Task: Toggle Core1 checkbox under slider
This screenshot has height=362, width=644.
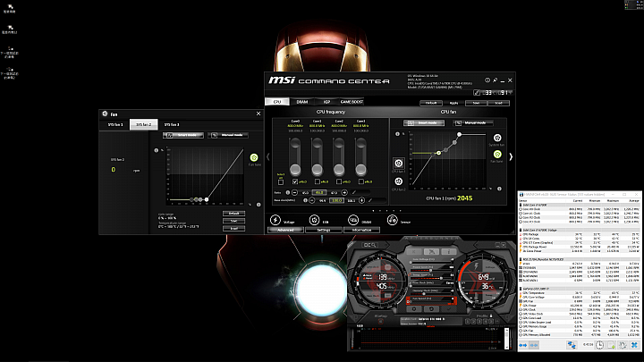Action: (x=317, y=181)
